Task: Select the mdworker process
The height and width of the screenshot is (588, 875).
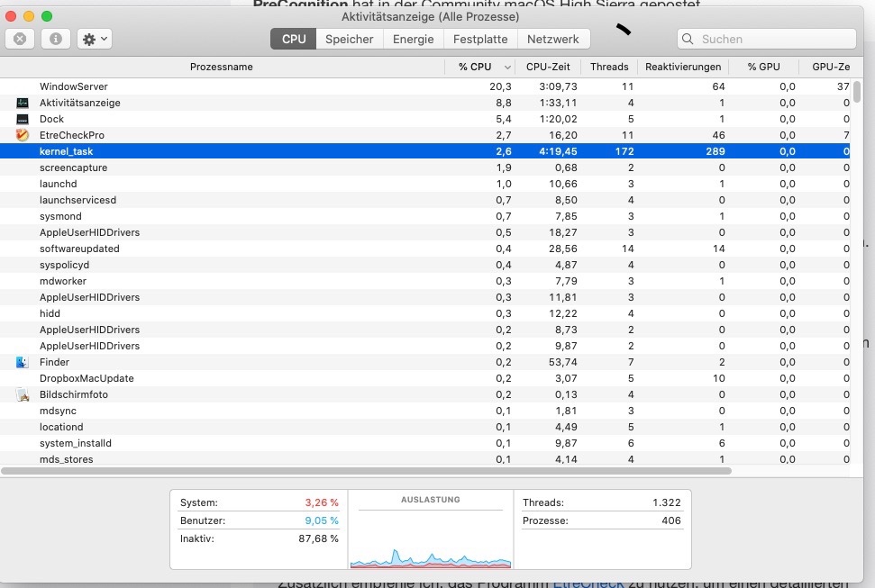Action: 425,281
